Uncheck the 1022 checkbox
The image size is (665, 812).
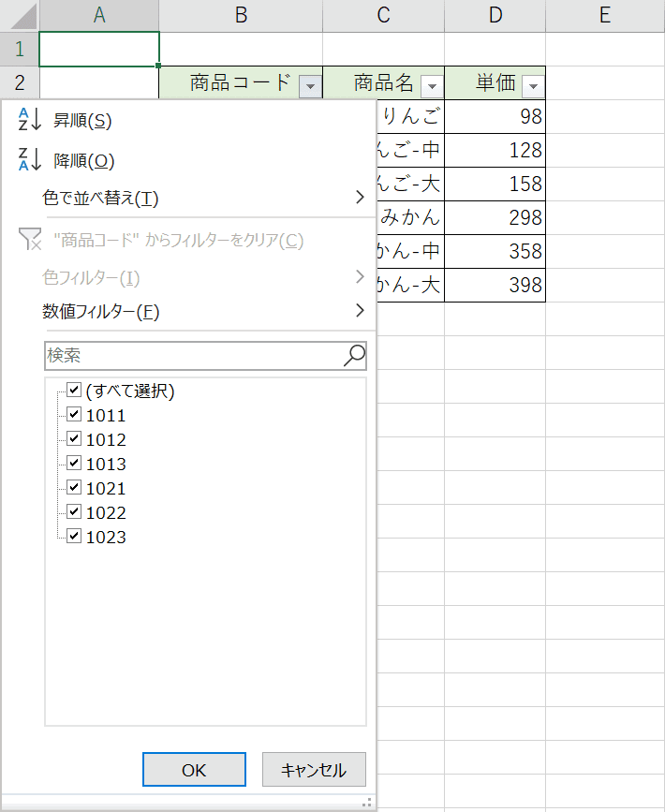(x=74, y=511)
